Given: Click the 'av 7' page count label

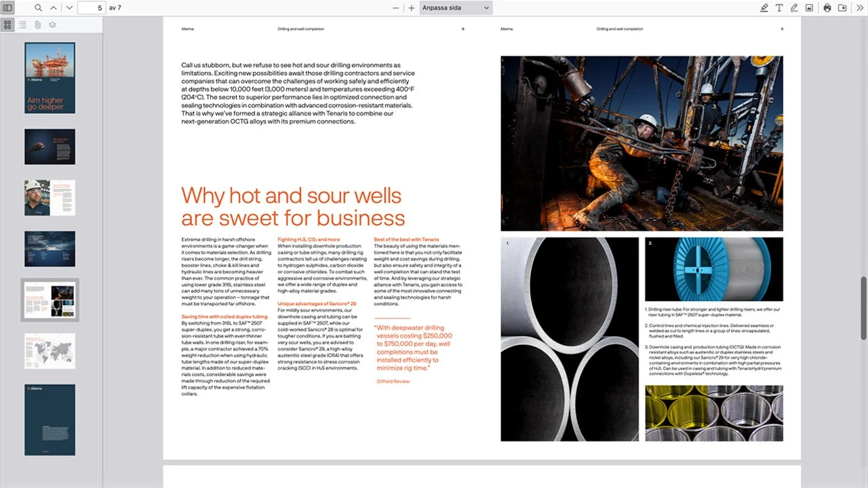Looking at the screenshot, I should pos(115,8).
